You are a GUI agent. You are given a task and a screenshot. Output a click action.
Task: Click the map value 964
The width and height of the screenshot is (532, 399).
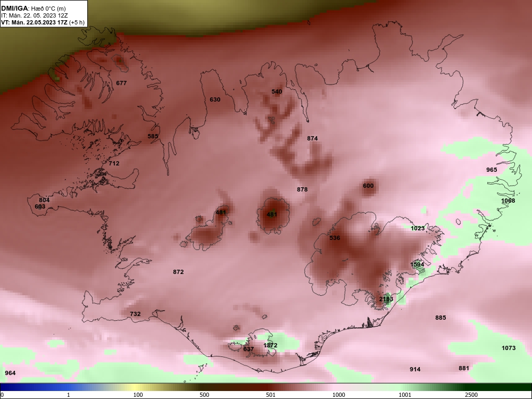click(x=11, y=373)
